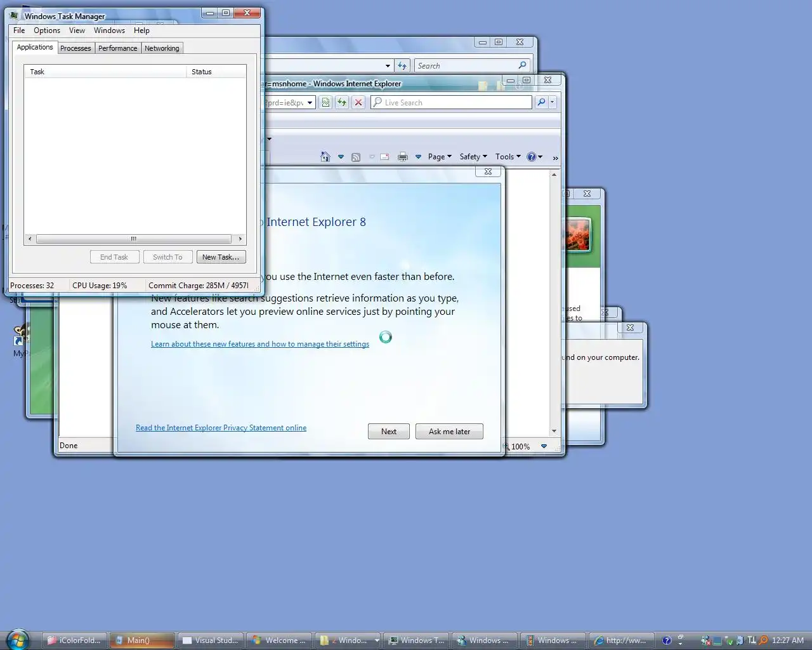Open the View menu in Task Manager
This screenshot has width=812, height=650.
(77, 30)
